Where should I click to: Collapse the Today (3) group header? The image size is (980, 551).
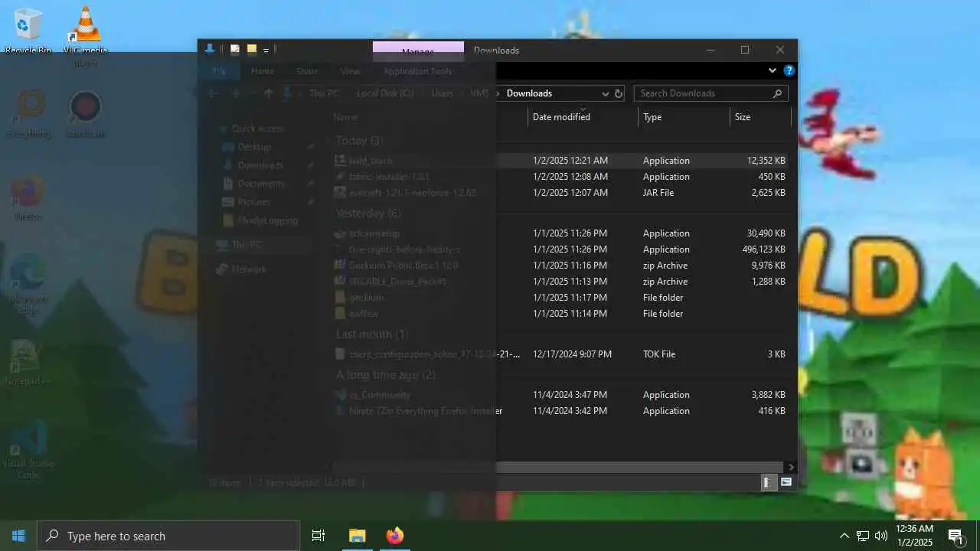[359, 141]
